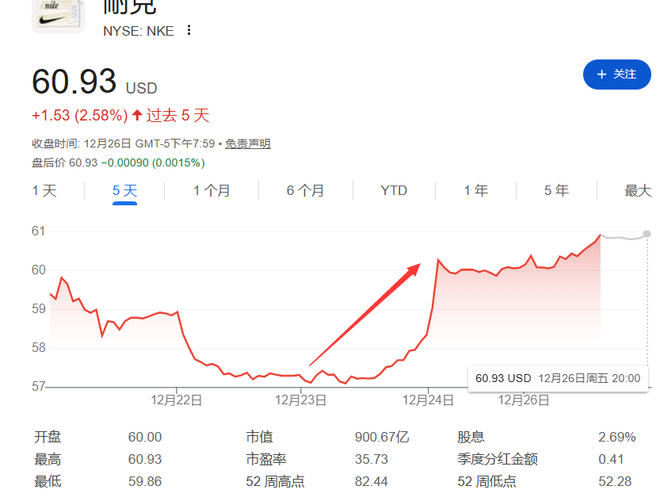Show the 1个月 chart range

(x=212, y=190)
